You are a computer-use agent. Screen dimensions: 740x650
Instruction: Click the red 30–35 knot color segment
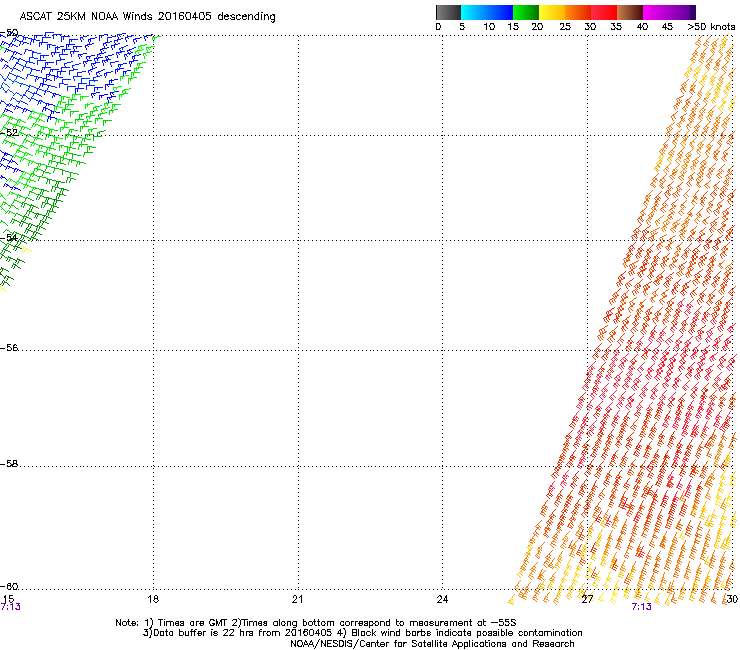click(604, 12)
